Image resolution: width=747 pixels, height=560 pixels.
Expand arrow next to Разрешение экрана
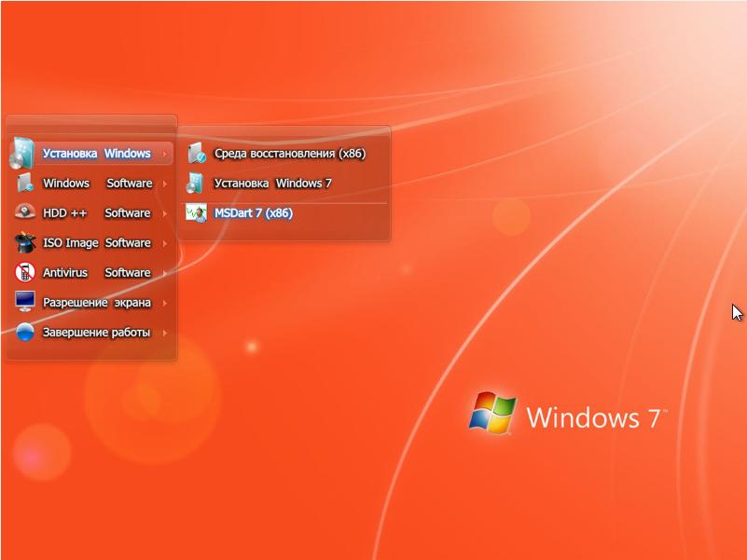tap(165, 303)
